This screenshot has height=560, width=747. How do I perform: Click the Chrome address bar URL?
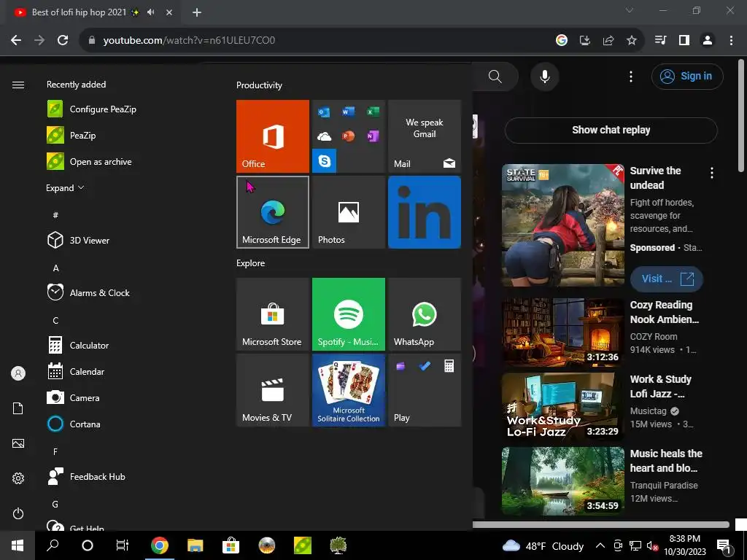coord(189,40)
